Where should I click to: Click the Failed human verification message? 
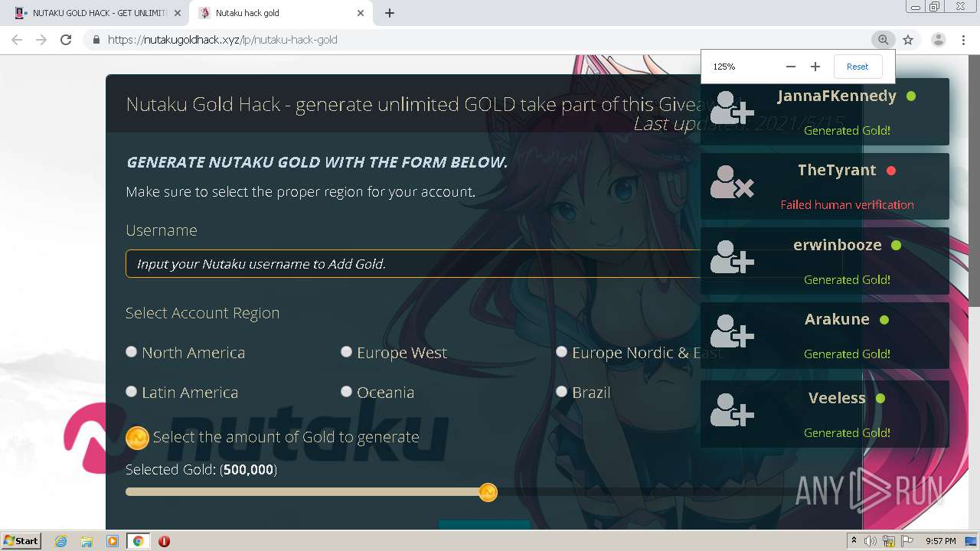[x=847, y=204]
